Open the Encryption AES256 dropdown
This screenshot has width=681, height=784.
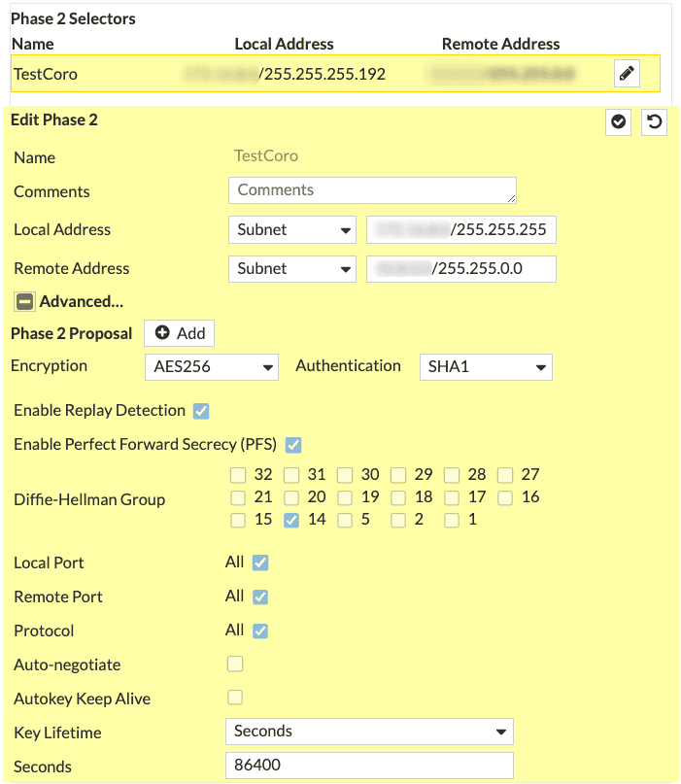[211, 366]
